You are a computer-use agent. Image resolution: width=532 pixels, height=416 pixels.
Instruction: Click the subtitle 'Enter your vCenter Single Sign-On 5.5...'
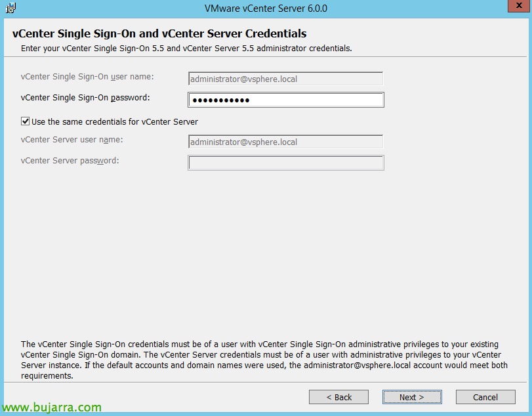pyautogui.click(x=186, y=48)
